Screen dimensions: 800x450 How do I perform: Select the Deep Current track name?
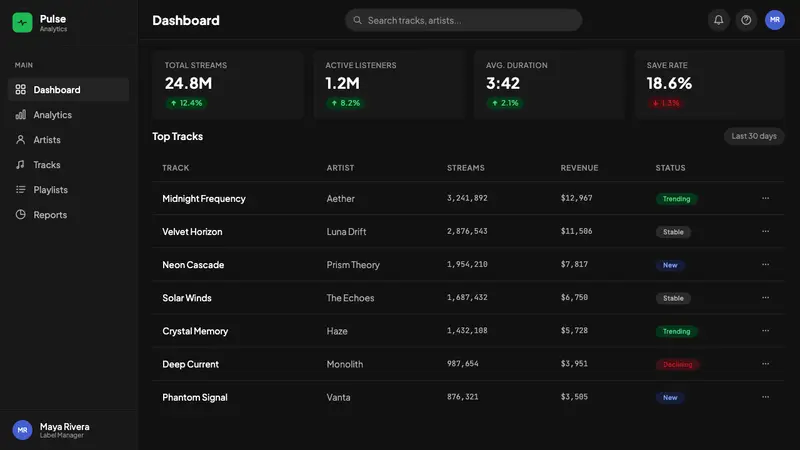[190, 364]
